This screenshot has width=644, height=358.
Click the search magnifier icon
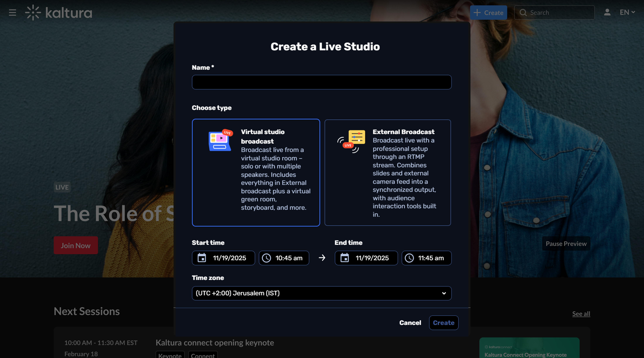(523, 12)
